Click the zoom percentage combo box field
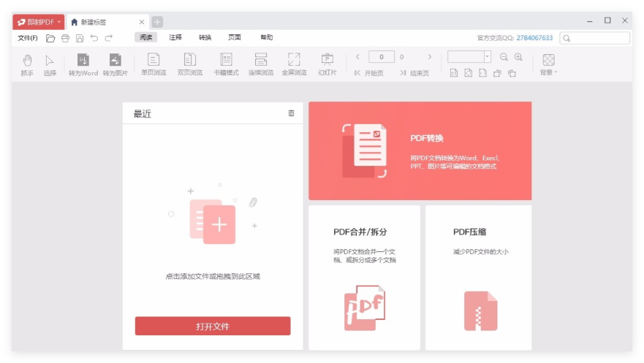Viewport: 644px width, 363px height. 466,56
